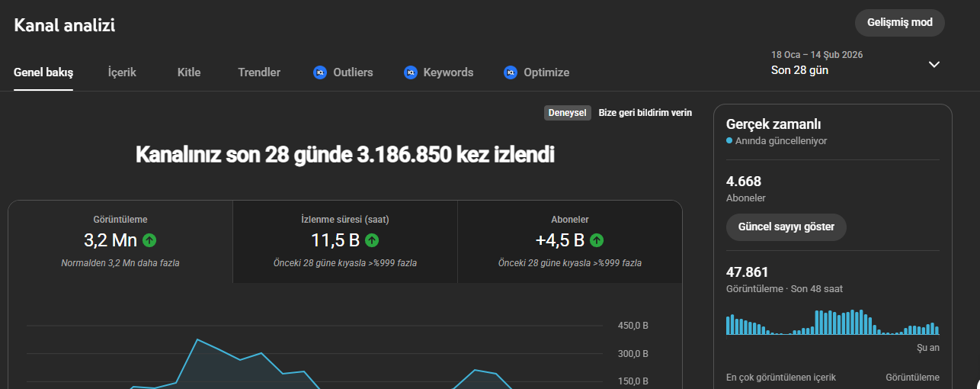Expand the date range chevron arrow
Viewport: 980px width, 389px height.
(934, 64)
